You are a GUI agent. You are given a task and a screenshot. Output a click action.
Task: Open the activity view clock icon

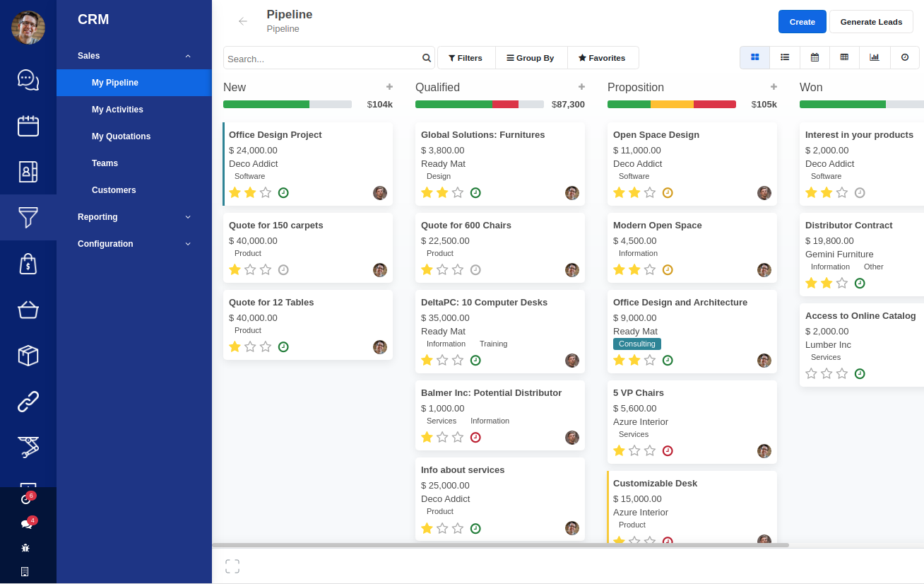pos(905,57)
